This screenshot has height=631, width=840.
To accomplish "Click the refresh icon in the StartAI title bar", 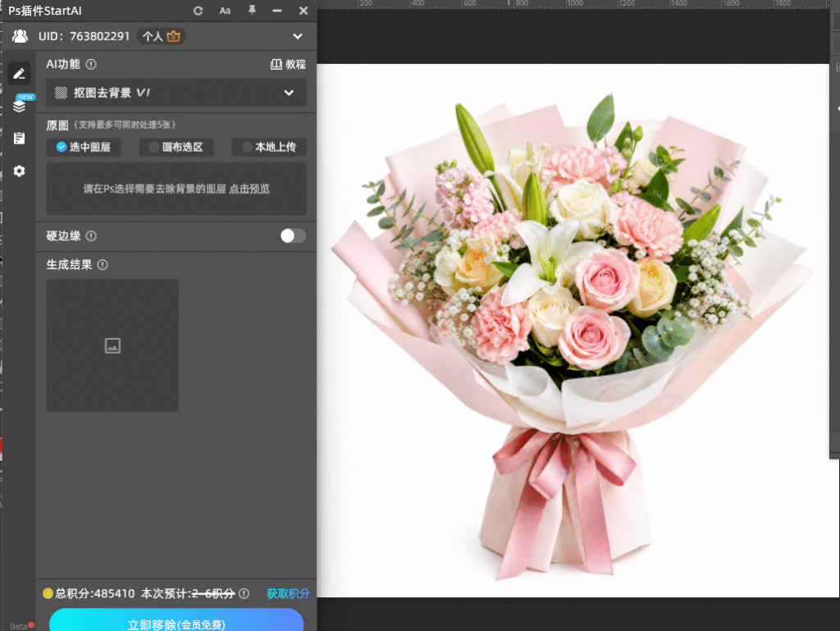I will (199, 11).
